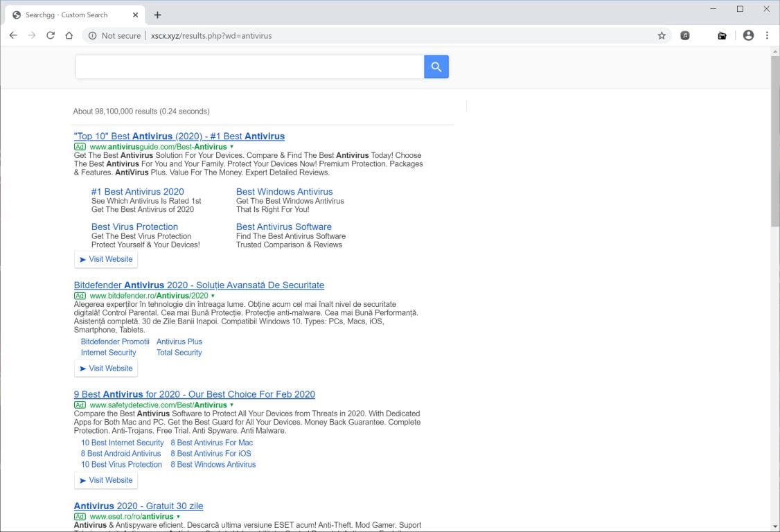Viewport: 780px width, 532px height.
Task: Click the forward navigation arrow
Action: point(32,35)
